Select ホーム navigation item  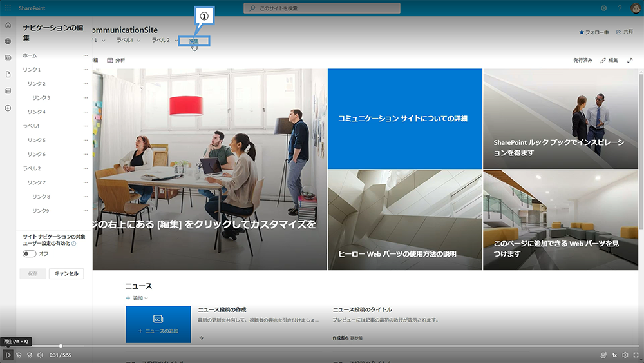click(30, 55)
